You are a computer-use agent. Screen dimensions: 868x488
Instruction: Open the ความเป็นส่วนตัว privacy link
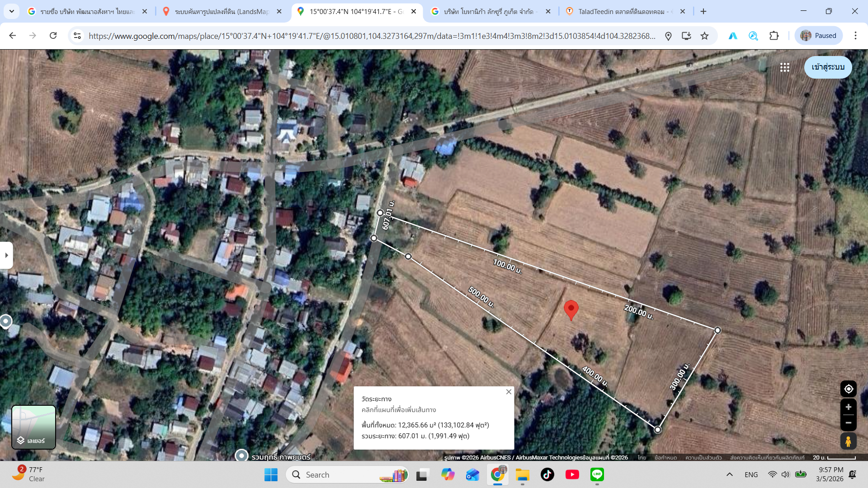(x=703, y=458)
